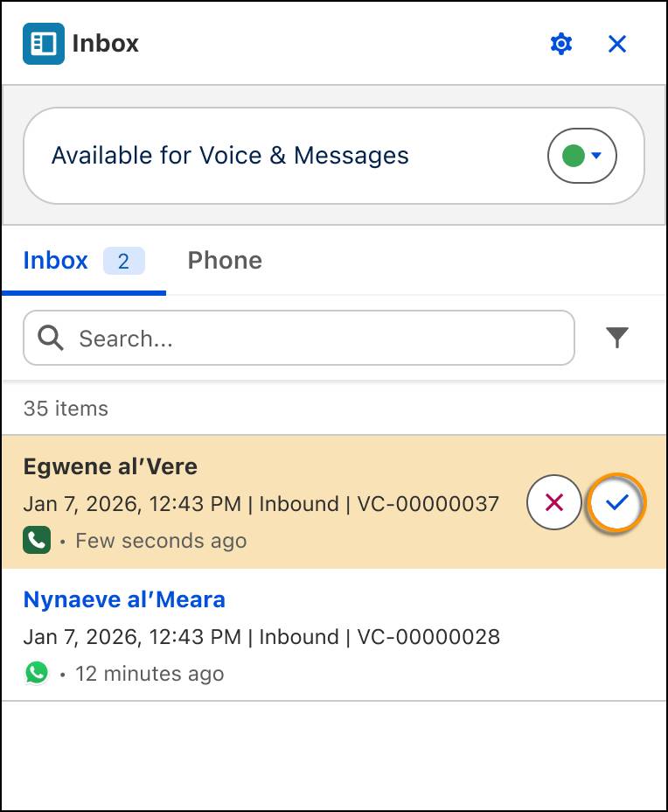
Task: Click the WhatsApp icon under Nynaeve al'Meara
Action: [37, 673]
